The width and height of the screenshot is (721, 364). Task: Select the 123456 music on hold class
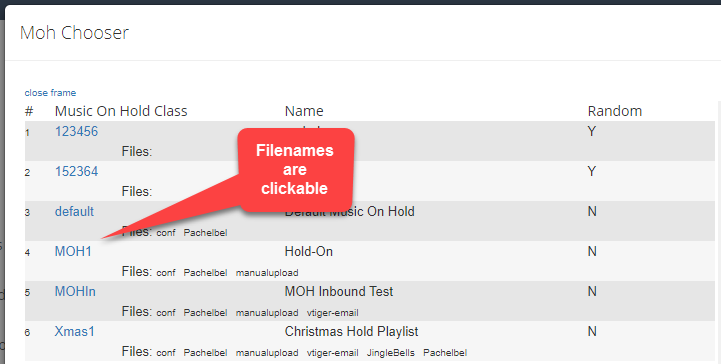pos(76,131)
